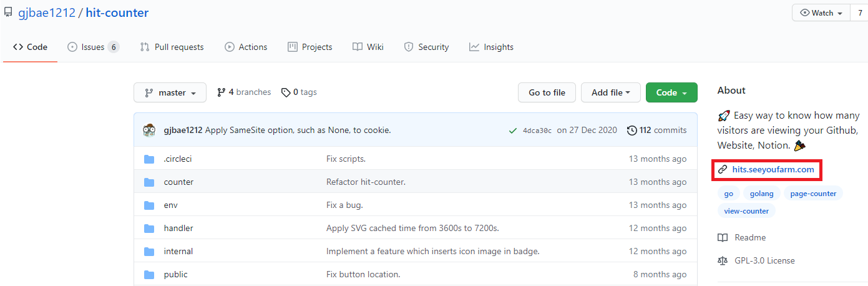Image resolution: width=868 pixels, height=286 pixels.
Task: Click the folder icon beside internal
Action: tap(149, 251)
